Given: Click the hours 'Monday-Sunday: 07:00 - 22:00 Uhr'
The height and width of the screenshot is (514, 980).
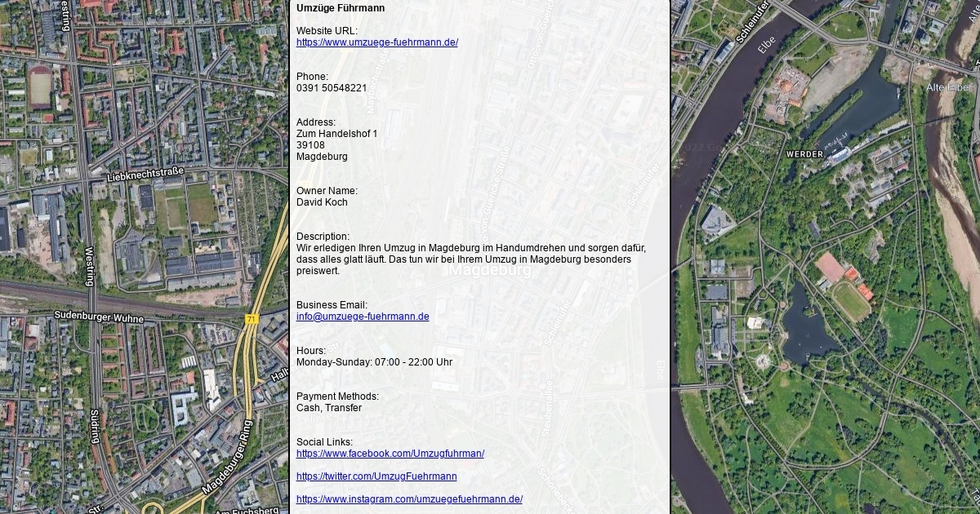Looking at the screenshot, I should click(374, 362).
